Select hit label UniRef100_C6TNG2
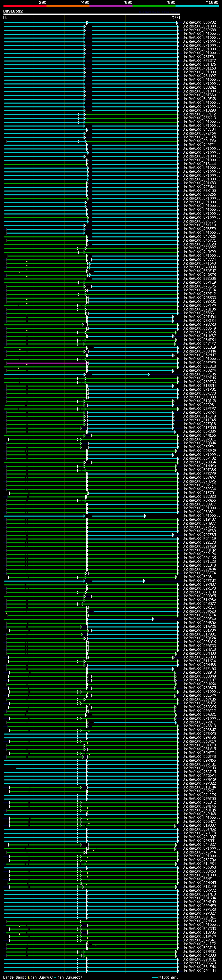This screenshot has height=980, width=222. pos(199,829)
